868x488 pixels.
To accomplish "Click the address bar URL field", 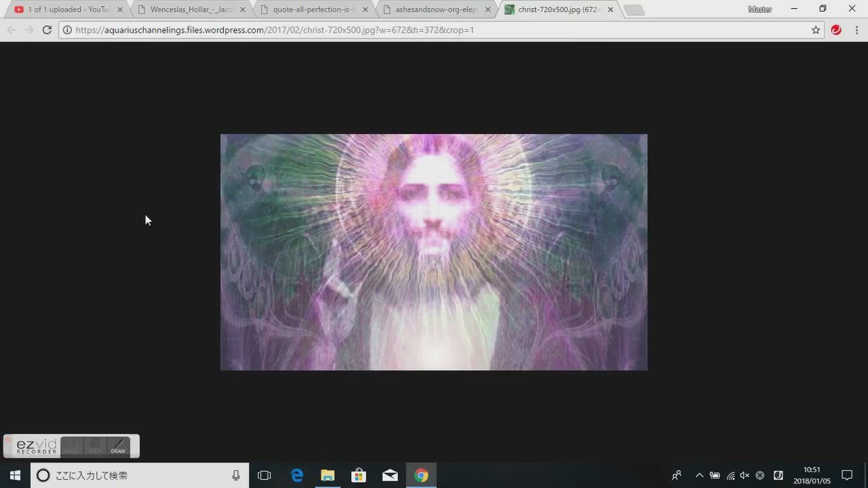I will coord(434,30).
